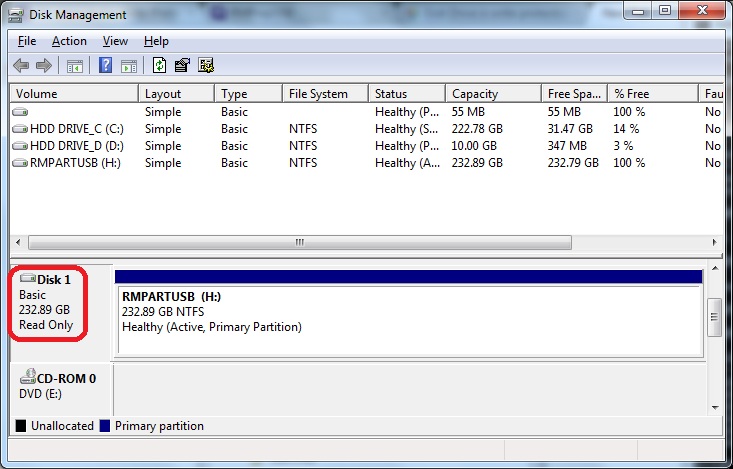Toggle Show/Hide Console Tree icon
The width and height of the screenshot is (733, 469).
pos(75,66)
